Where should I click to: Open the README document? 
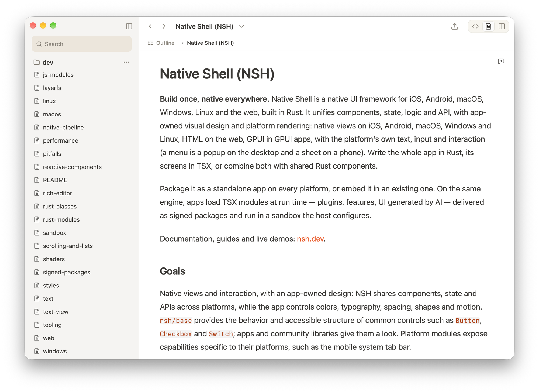pos(82,180)
